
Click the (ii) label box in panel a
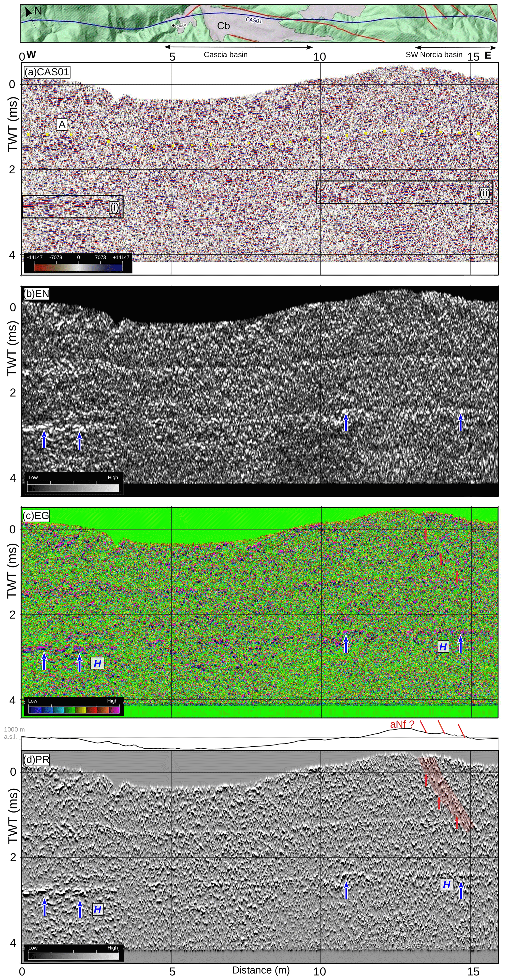(484, 193)
